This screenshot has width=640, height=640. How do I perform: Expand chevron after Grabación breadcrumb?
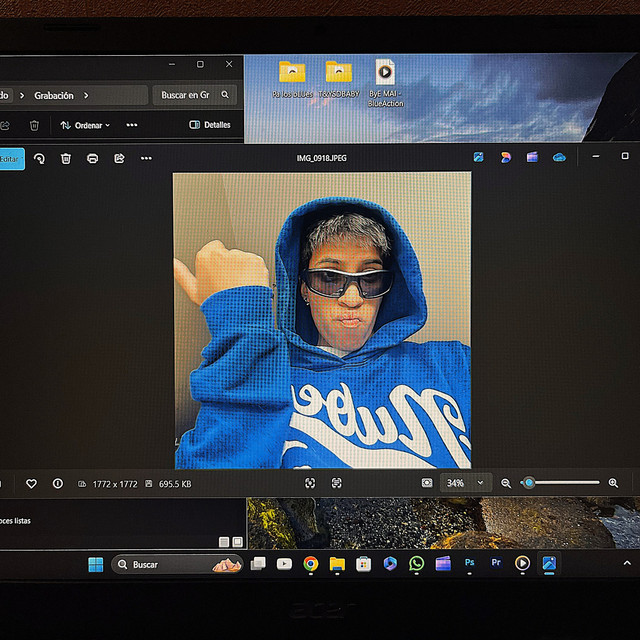coord(87,95)
